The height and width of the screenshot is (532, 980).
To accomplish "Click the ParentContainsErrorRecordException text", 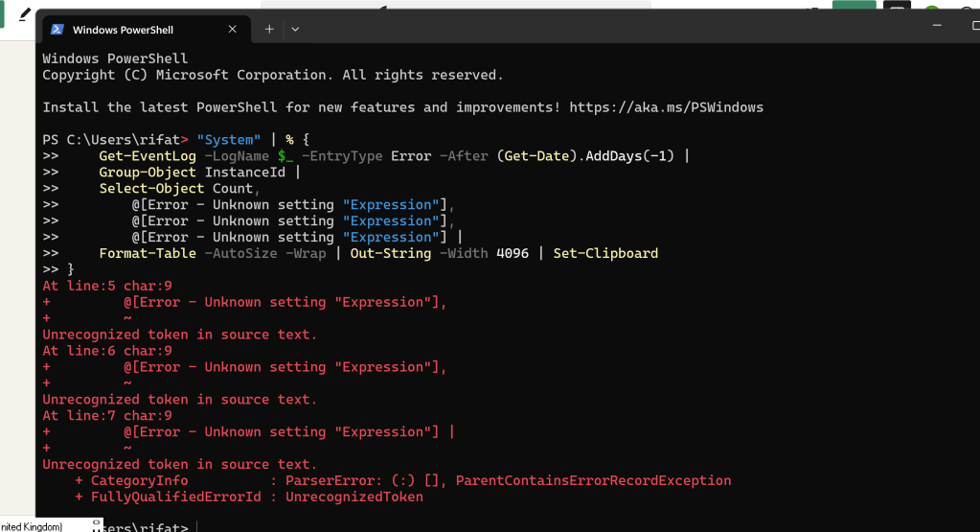I will tap(593, 480).
